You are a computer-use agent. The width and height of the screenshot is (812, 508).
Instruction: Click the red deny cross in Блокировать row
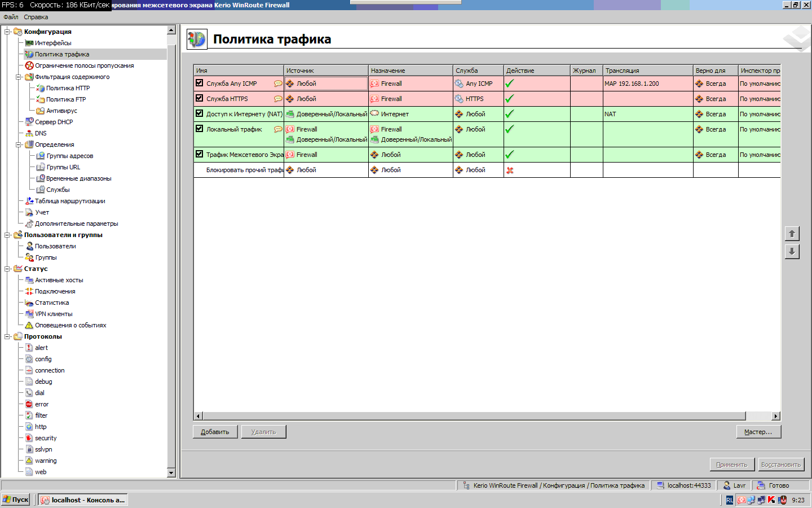(510, 170)
